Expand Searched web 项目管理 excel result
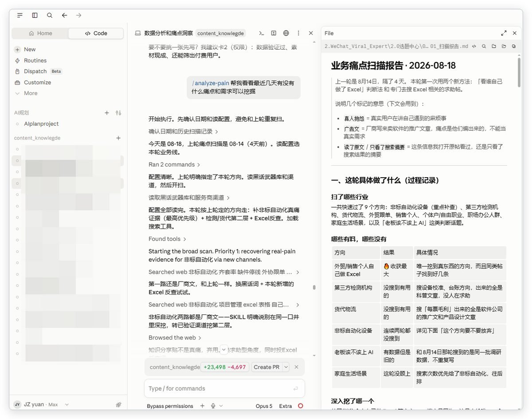The width and height of the screenshot is (532, 419). (x=224, y=305)
